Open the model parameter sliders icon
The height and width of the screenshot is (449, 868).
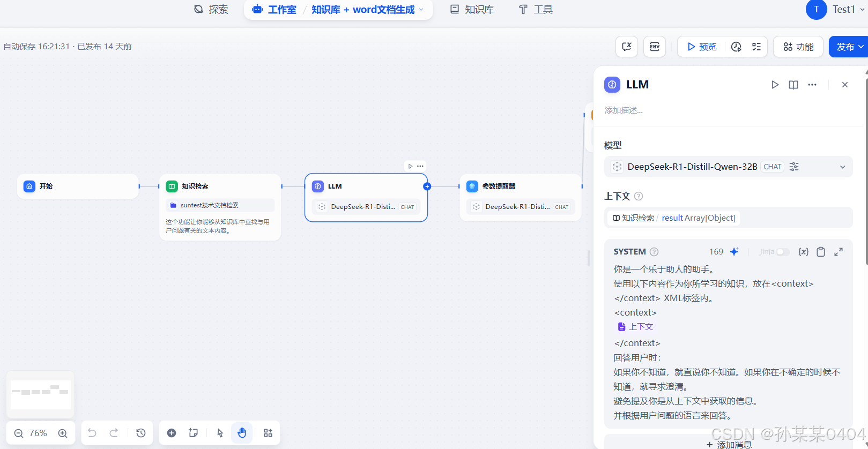794,167
